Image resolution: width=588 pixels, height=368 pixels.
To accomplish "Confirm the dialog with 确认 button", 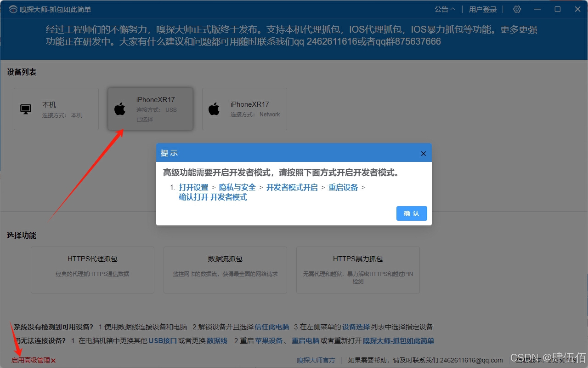I will pyautogui.click(x=411, y=213).
